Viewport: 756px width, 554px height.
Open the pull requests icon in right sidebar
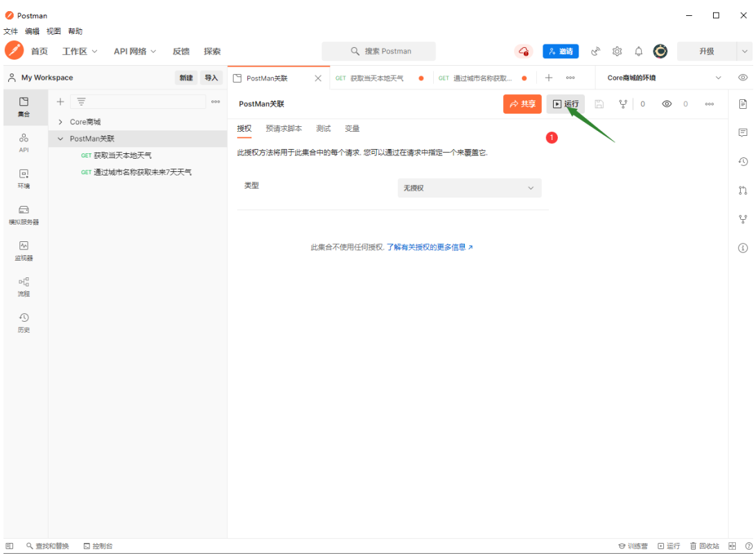click(743, 190)
